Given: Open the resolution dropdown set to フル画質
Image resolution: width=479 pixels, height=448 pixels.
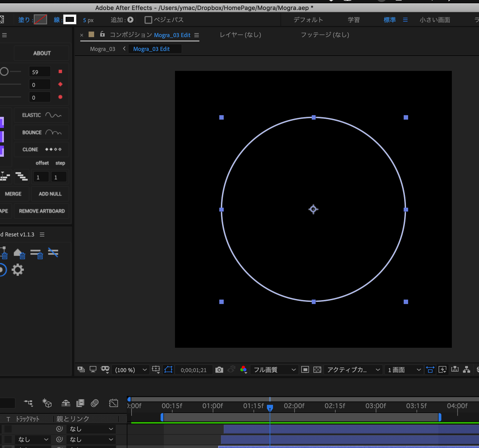Looking at the screenshot, I should (x=274, y=370).
